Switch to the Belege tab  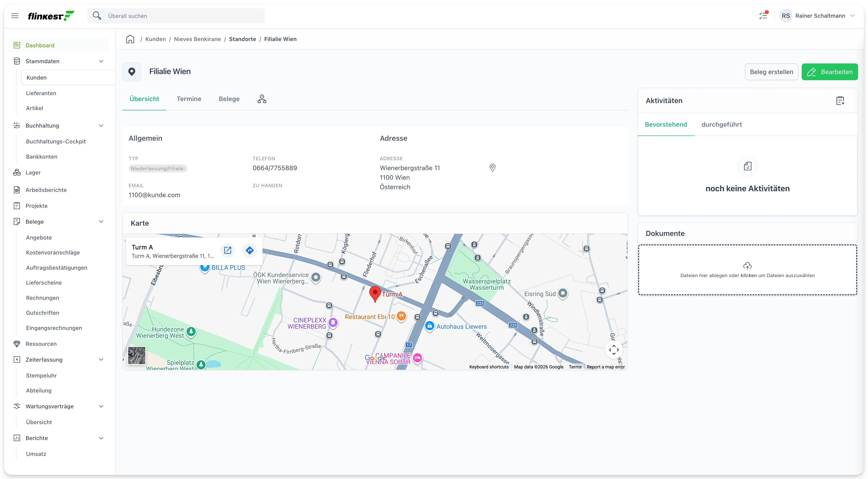coord(229,99)
